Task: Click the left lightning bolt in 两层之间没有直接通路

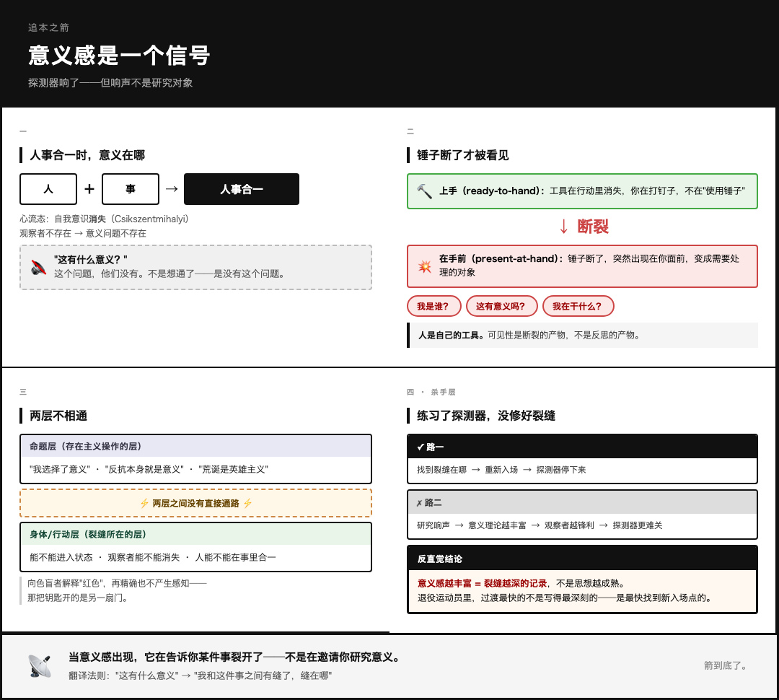Action: (x=144, y=503)
